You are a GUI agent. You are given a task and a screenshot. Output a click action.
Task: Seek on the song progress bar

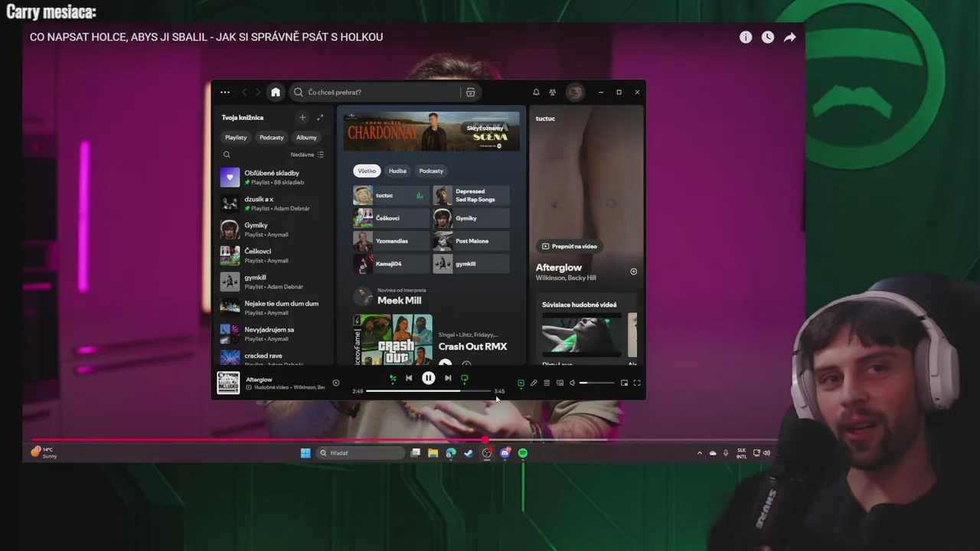pyautogui.click(x=428, y=391)
